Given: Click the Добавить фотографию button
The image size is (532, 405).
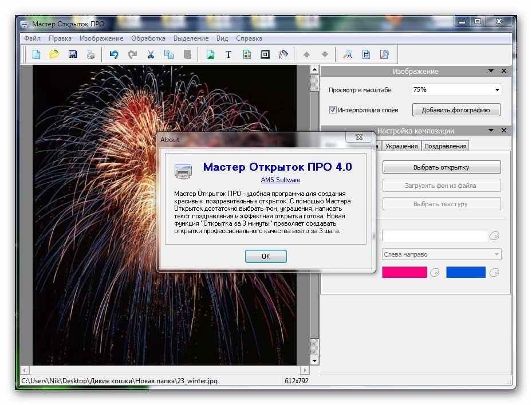Looking at the screenshot, I should click(x=456, y=110).
